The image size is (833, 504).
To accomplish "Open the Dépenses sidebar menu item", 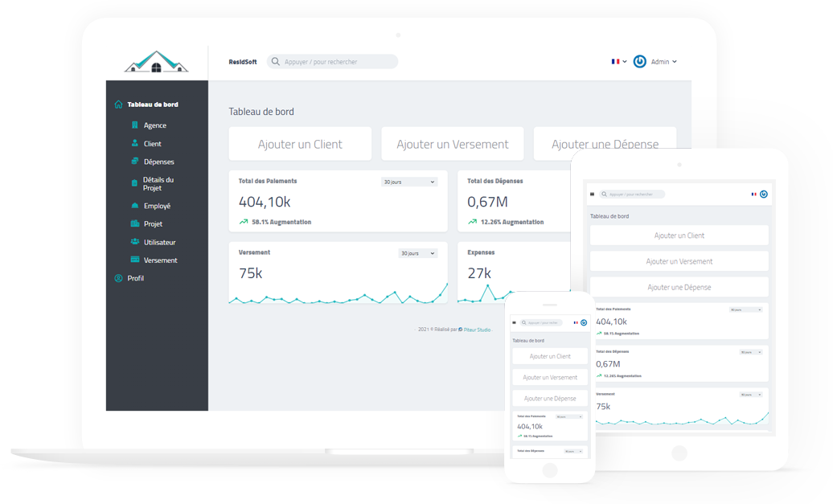I will point(159,162).
